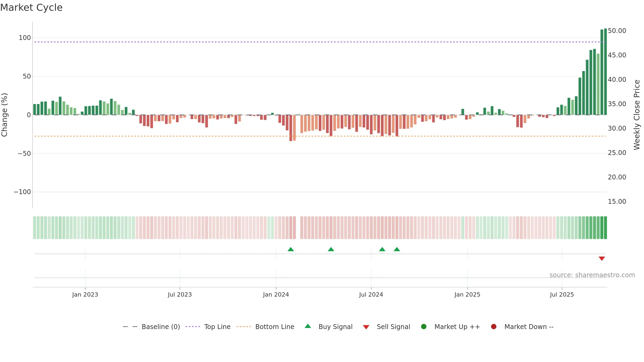Click the Jan 2023 axis label
The image size is (644, 362).
(85, 294)
